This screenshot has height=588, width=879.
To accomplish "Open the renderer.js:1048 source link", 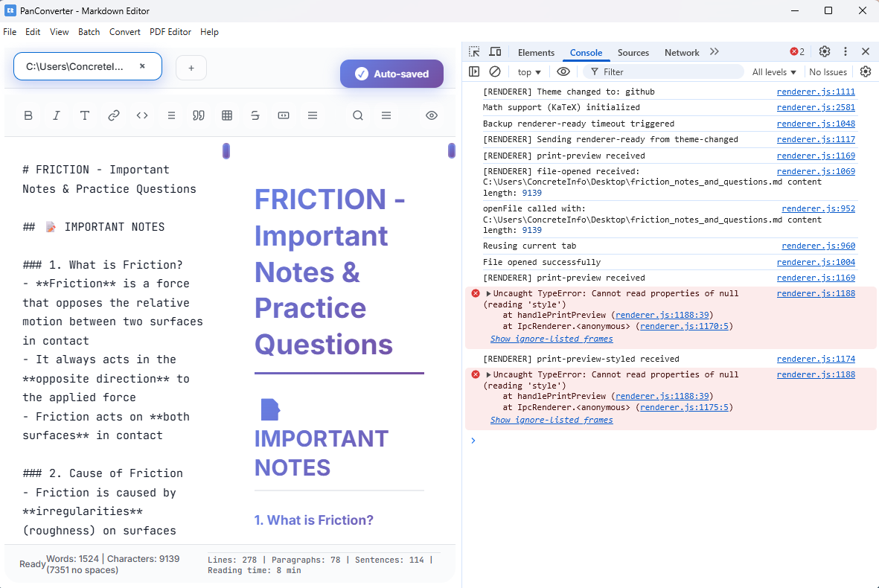I will click(816, 124).
